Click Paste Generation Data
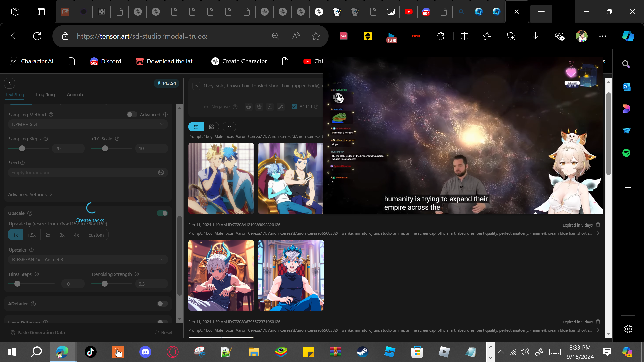 coord(38,332)
